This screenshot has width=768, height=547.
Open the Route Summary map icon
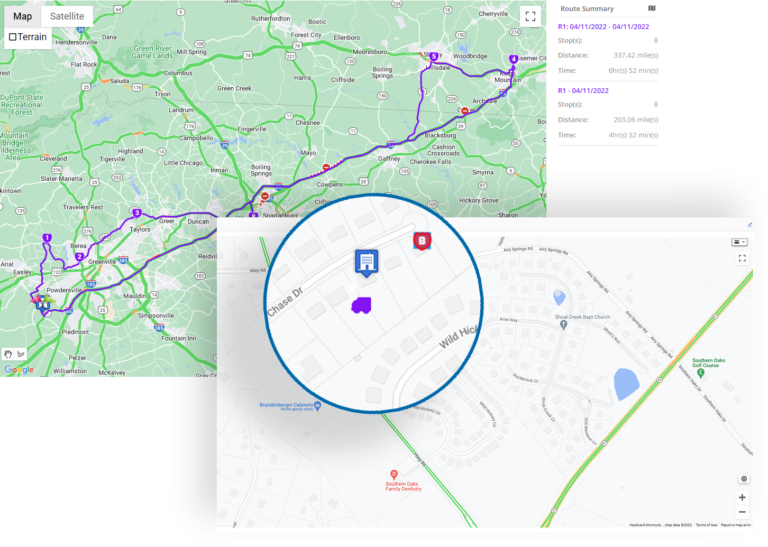coord(651,8)
